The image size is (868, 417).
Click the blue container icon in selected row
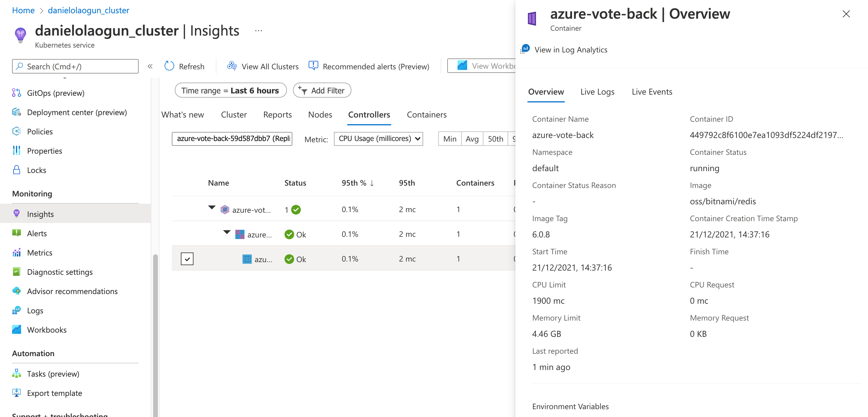(x=247, y=259)
